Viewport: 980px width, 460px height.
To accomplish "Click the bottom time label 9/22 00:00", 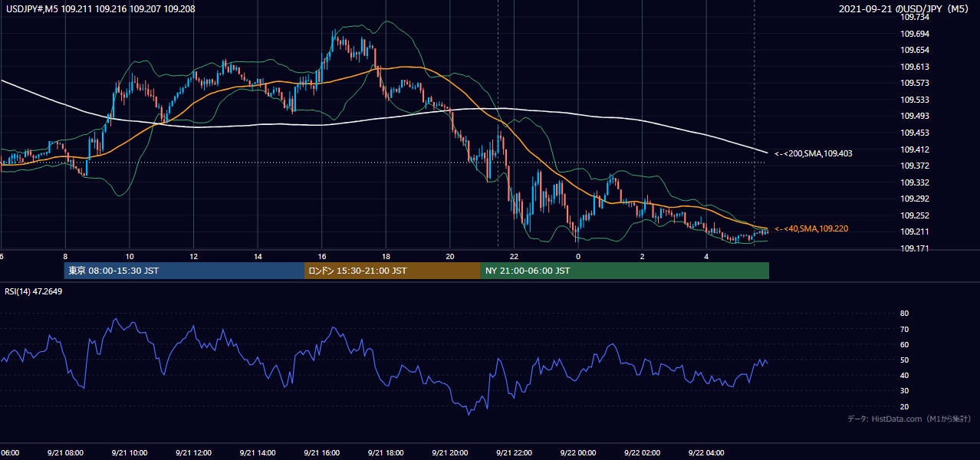I will click(x=577, y=453).
